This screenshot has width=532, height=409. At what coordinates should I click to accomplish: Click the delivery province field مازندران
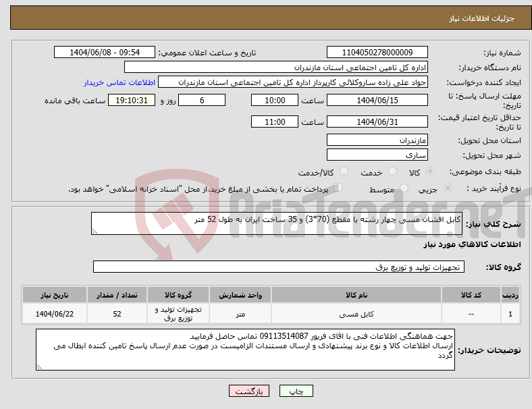377,140
